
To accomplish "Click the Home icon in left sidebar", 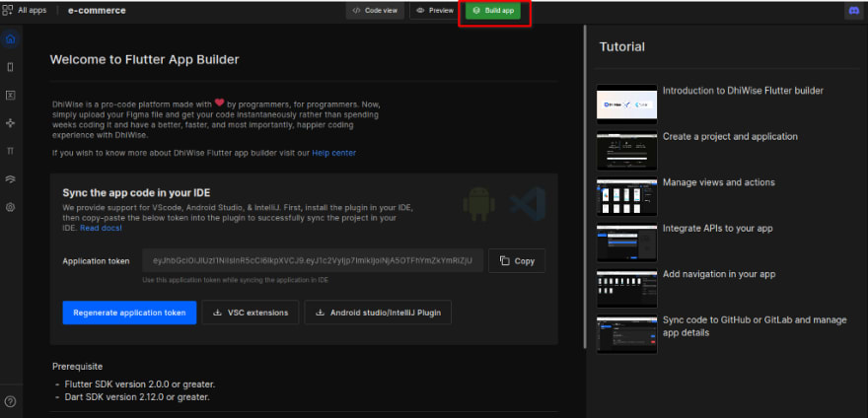I will 10,39.
